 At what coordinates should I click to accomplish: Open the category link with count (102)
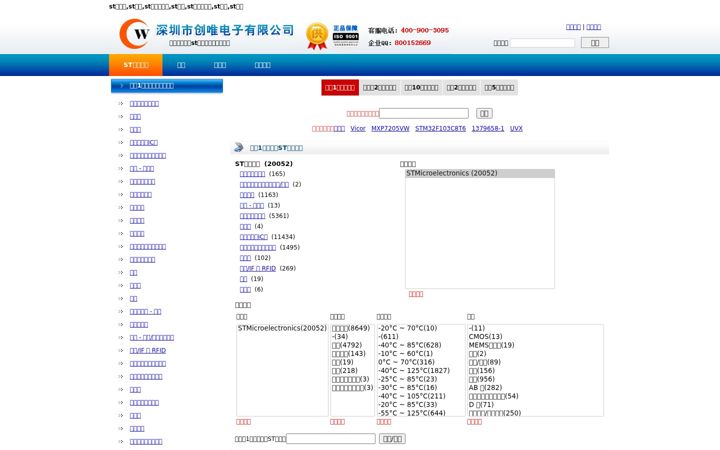point(245,258)
